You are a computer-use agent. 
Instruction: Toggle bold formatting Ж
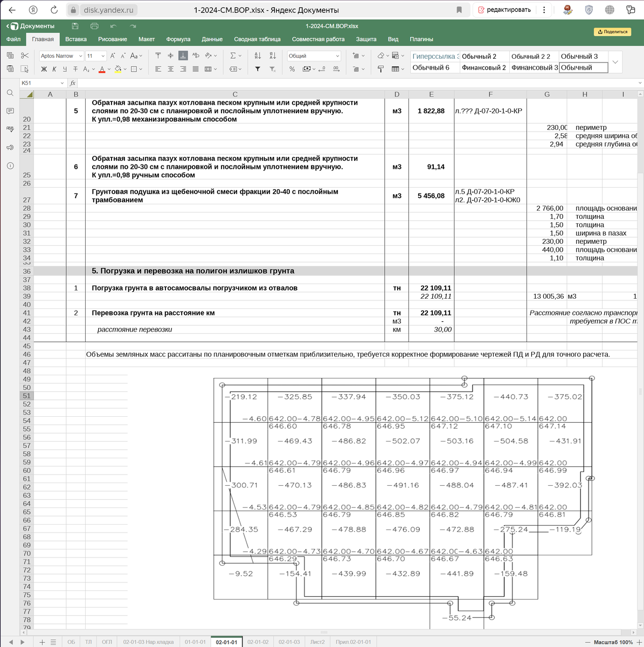click(44, 69)
